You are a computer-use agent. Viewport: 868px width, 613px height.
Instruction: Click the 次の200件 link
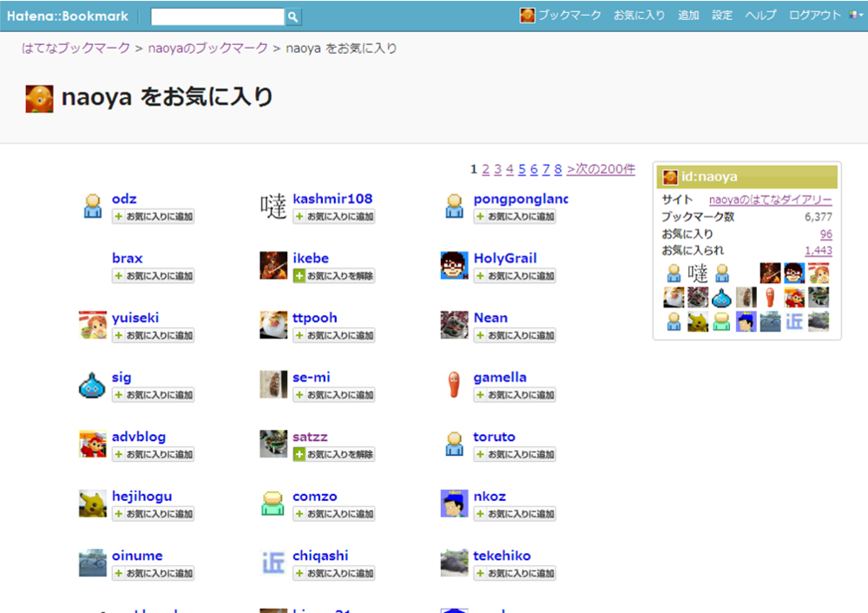(x=601, y=169)
